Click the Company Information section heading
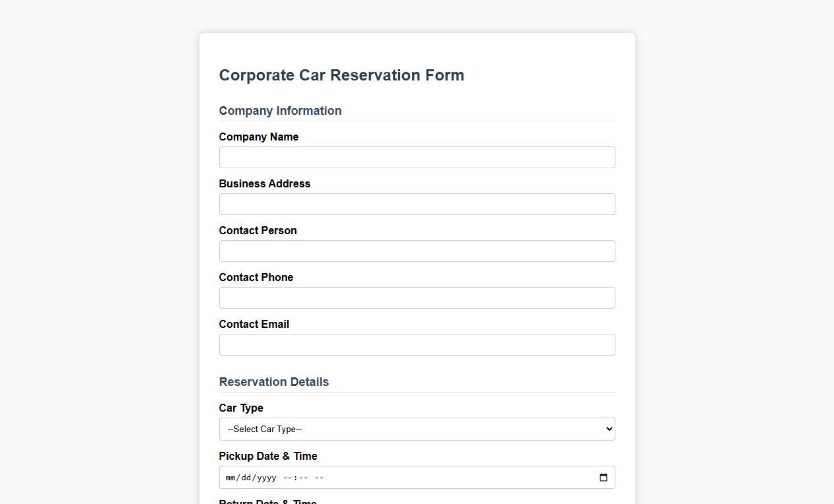 (280, 111)
